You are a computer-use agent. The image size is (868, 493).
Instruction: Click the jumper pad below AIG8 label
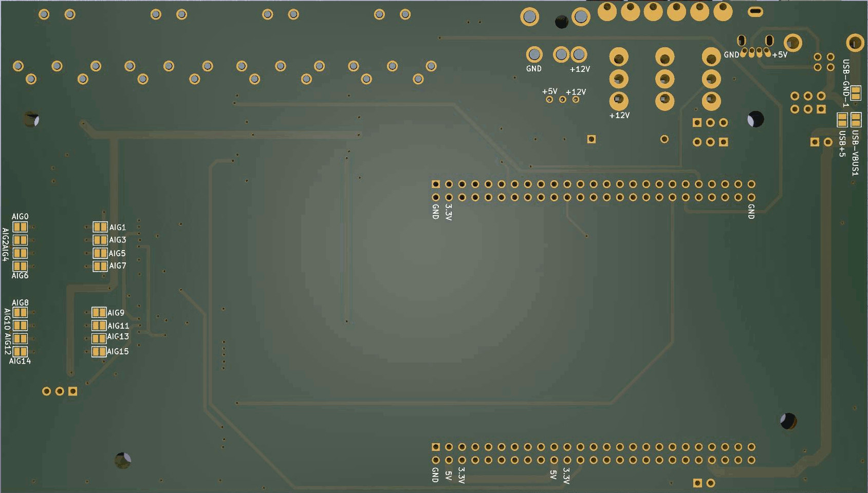20,312
